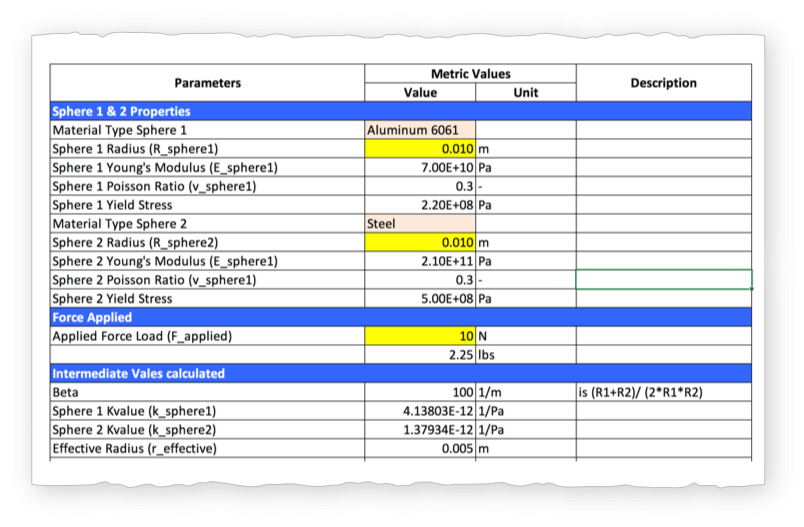The image size is (804, 527).
Task: Select the Steel material type cell
Action: [420, 224]
